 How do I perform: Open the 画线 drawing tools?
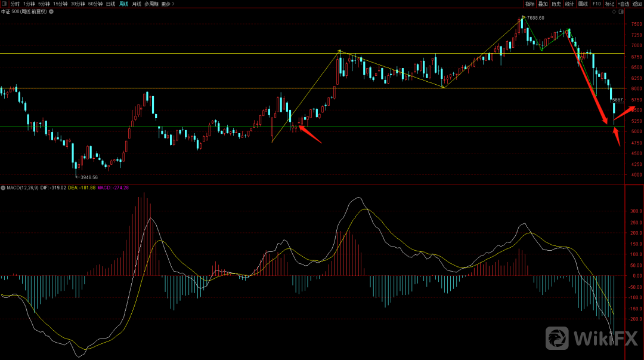583,4
